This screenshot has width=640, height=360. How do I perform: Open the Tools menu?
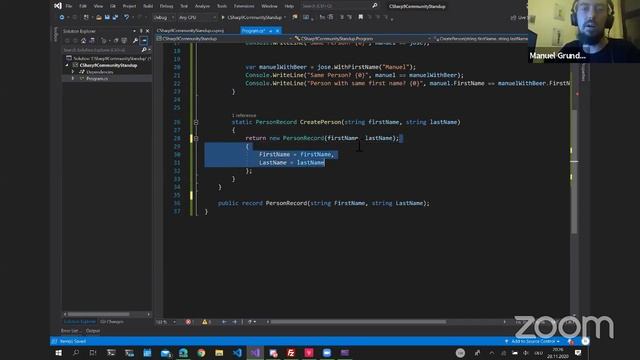click(x=222, y=6)
